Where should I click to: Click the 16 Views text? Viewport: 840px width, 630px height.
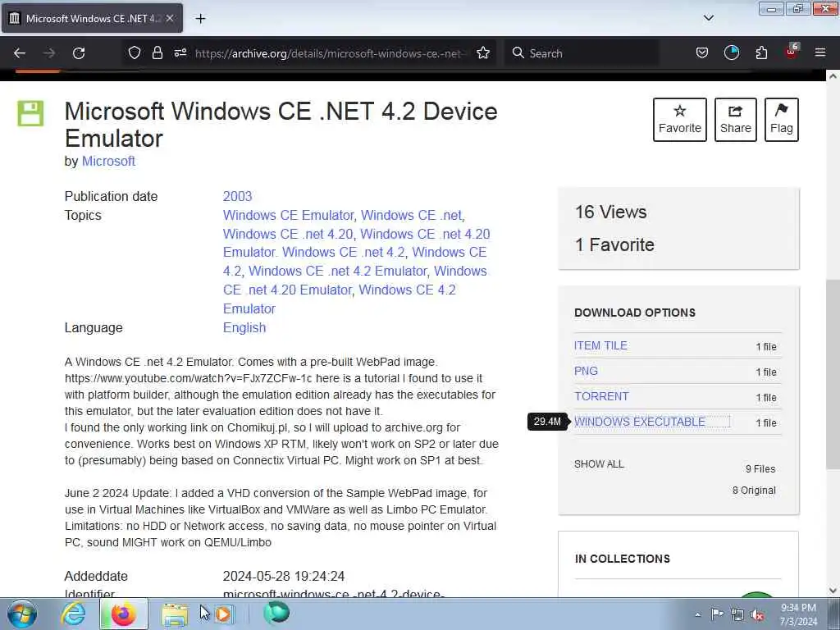[x=610, y=212]
